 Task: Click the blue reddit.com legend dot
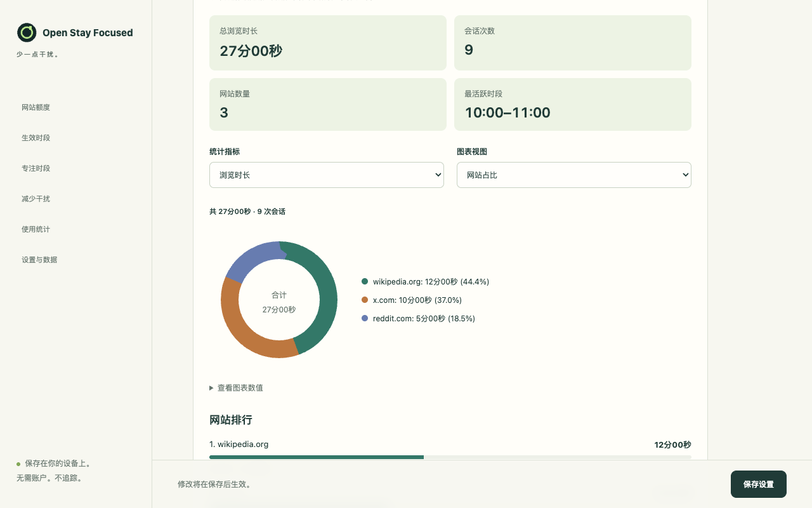coord(365,318)
